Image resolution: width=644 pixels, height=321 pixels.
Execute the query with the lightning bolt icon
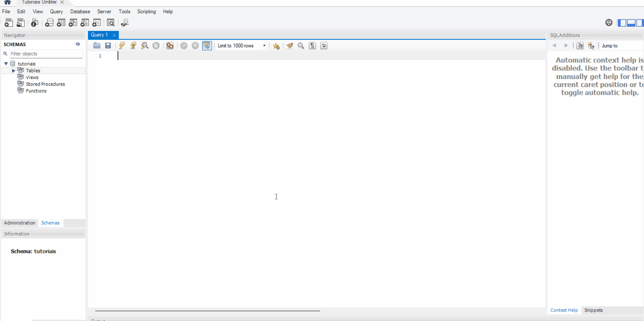(x=122, y=46)
